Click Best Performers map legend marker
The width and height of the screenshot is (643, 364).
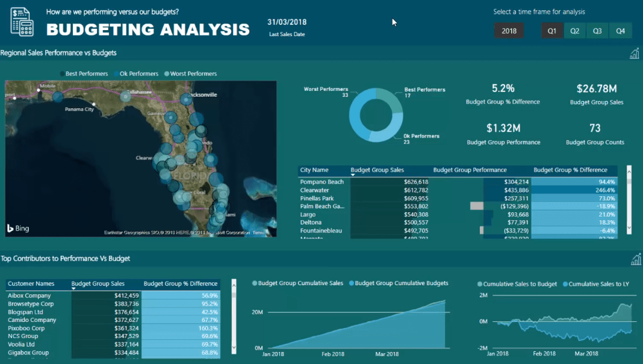tap(62, 74)
